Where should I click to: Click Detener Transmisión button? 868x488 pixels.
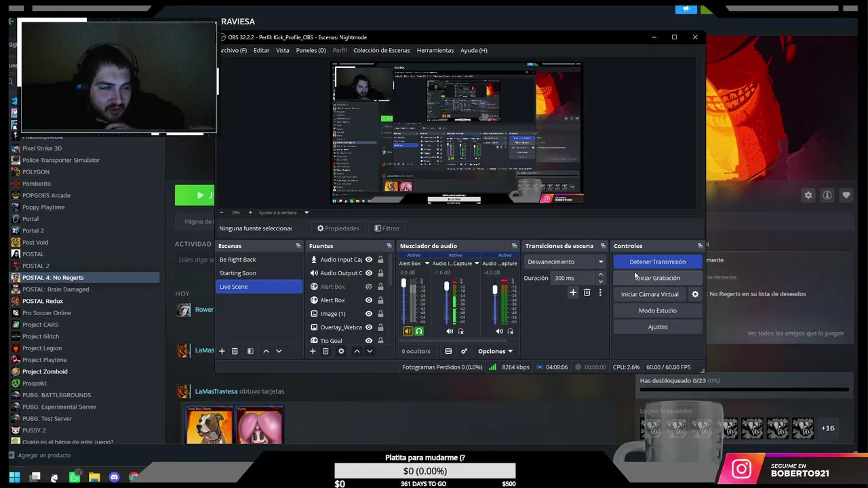658,262
